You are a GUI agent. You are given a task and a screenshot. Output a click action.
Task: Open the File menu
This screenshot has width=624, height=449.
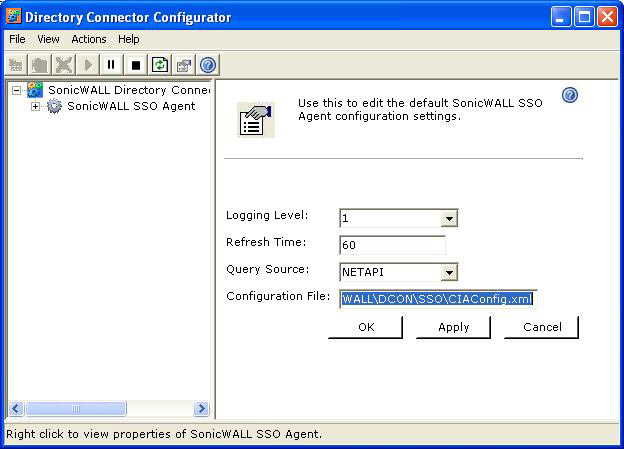pos(17,39)
